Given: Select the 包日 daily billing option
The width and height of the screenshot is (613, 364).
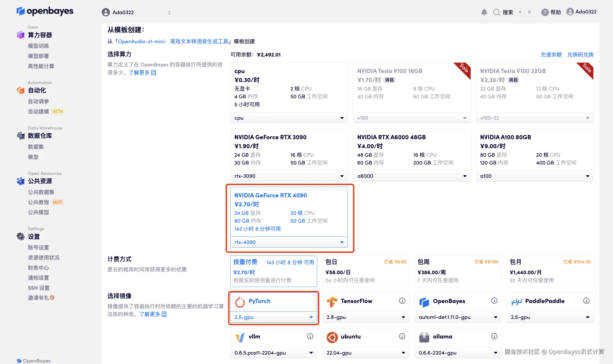Looking at the screenshot, I should coord(365,271).
